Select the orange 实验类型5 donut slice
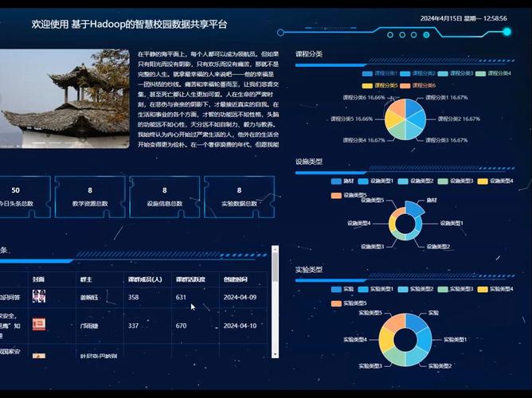This screenshot has width=532, height=398. pos(396,322)
